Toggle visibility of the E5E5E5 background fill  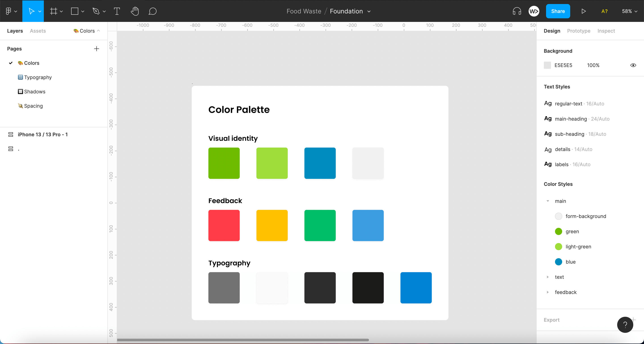pyautogui.click(x=633, y=65)
